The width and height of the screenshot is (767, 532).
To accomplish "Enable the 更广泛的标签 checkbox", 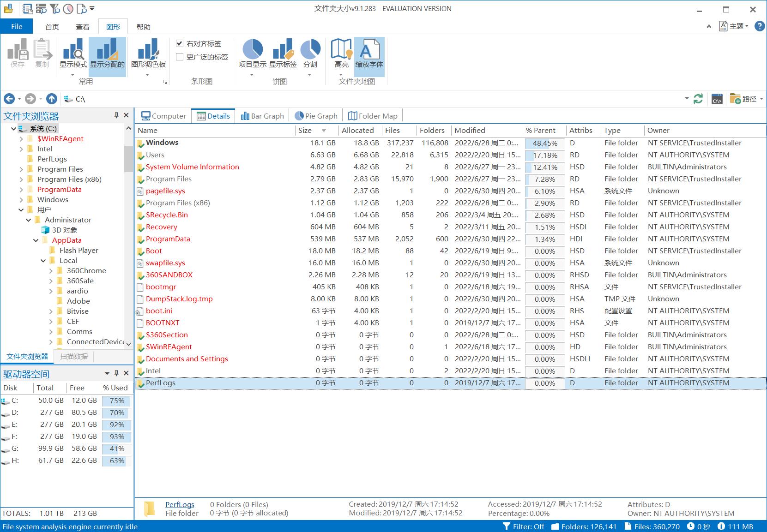I will [180, 57].
